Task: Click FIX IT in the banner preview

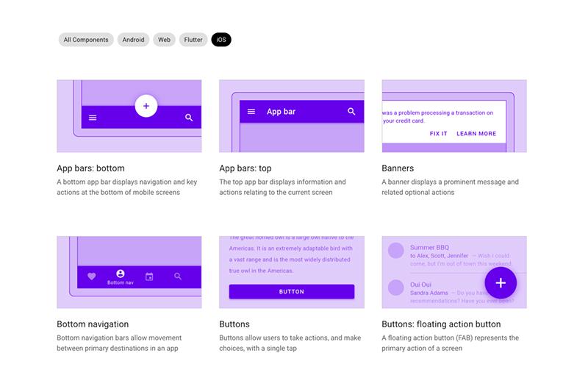Action: pos(439,134)
